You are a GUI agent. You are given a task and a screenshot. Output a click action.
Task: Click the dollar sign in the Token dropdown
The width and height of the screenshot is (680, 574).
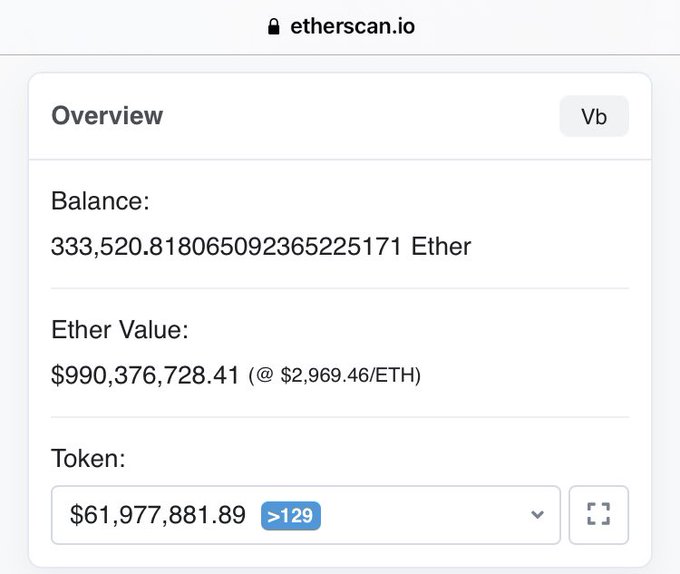[x=77, y=516]
